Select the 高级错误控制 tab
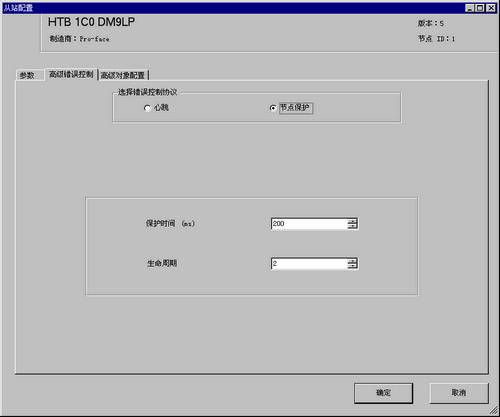Screen dimensions: 500x417 click(71, 74)
